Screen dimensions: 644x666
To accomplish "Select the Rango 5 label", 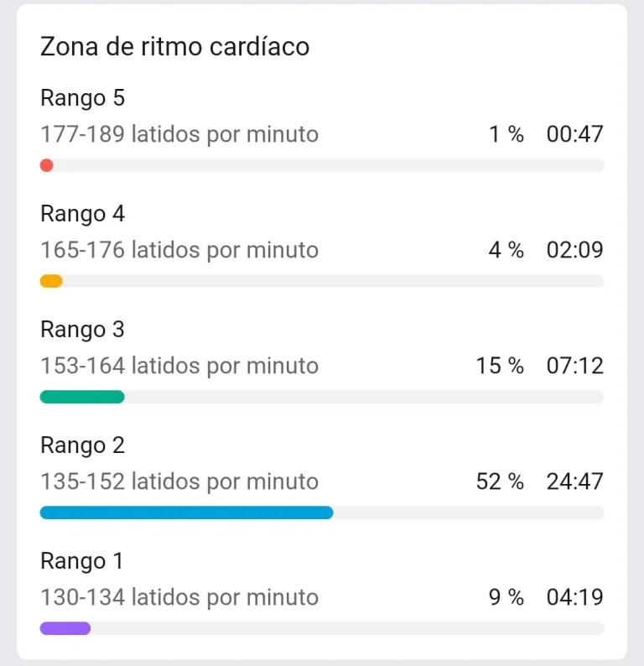I will pyautogui.click(x=82, y=97).
